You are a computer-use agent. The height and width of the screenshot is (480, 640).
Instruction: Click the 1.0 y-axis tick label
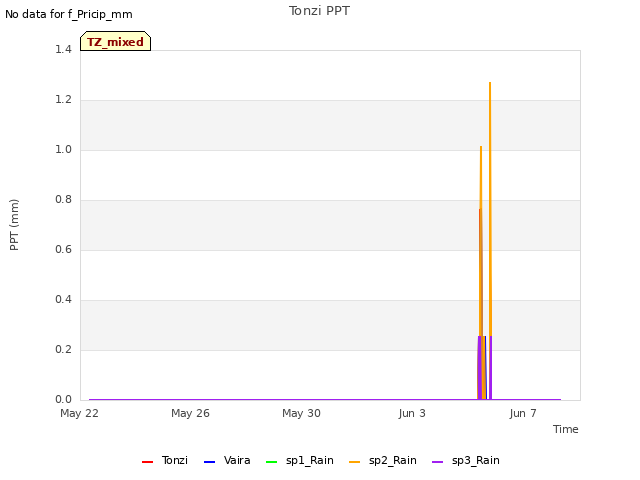(63, 149)
